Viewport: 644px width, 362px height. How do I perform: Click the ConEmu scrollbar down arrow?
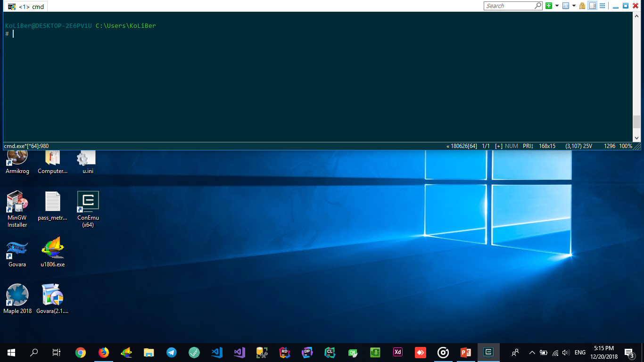click(637, 138)
